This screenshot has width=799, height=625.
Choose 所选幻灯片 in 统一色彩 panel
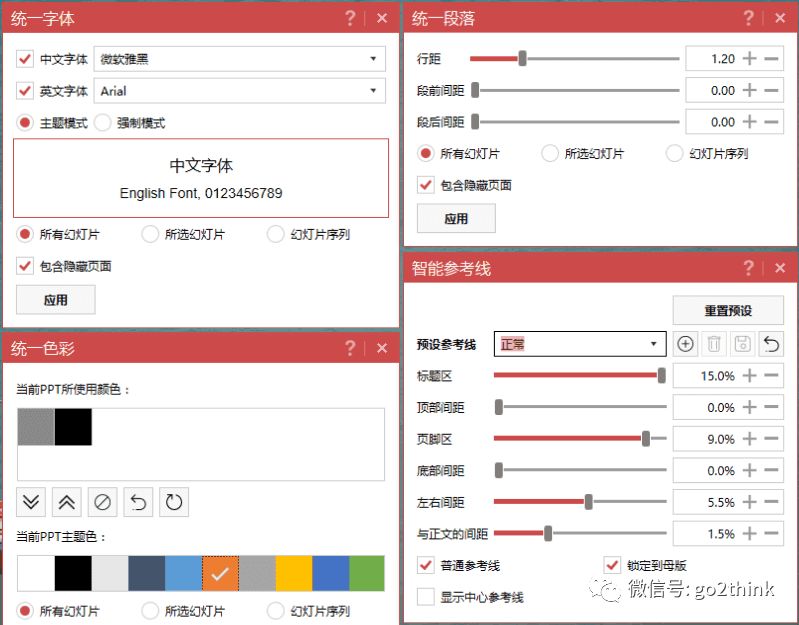click(x=150, y=610)
